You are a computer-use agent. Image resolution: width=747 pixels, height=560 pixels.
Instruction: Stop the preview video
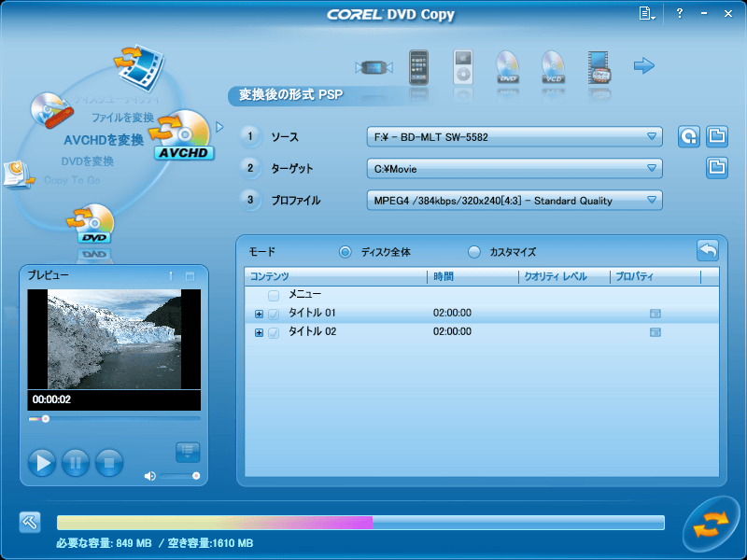coord(109,462)
